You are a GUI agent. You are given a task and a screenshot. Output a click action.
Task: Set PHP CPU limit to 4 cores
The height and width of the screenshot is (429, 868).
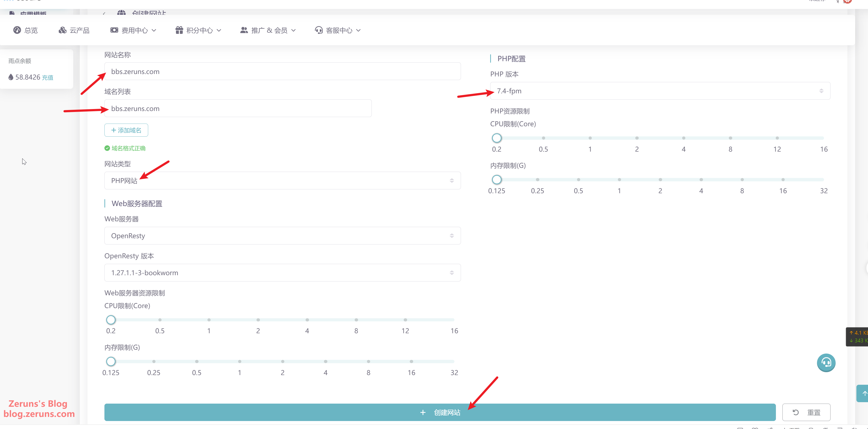click(684, 138)
